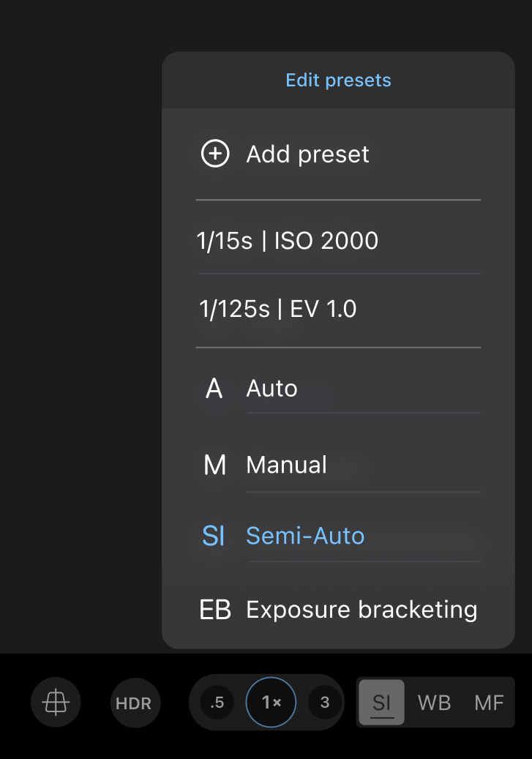Click the A icon next to Auto

click(214, 388)
